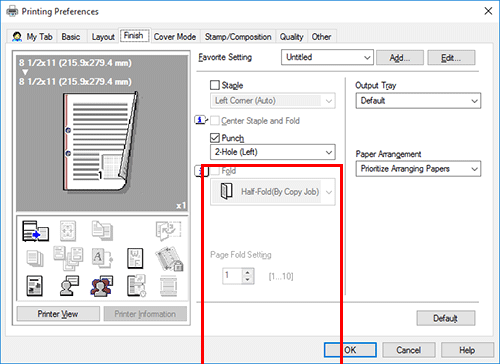This screenshot has height=364, width=500.
Task: Close the Printing Preferences dialog
Action: click(488, 11)
